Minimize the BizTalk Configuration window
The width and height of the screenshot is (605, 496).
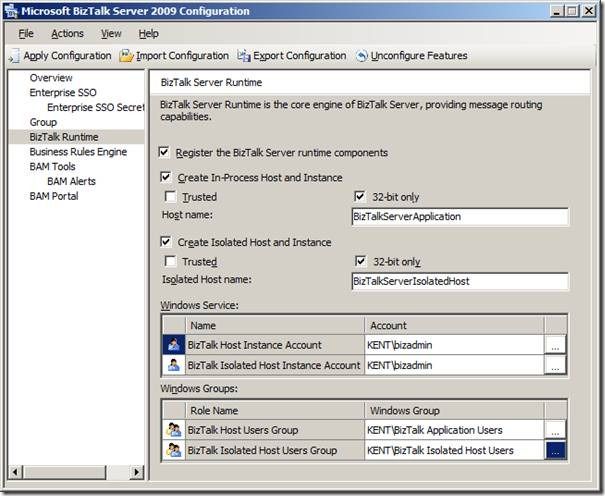coord(556,11)
